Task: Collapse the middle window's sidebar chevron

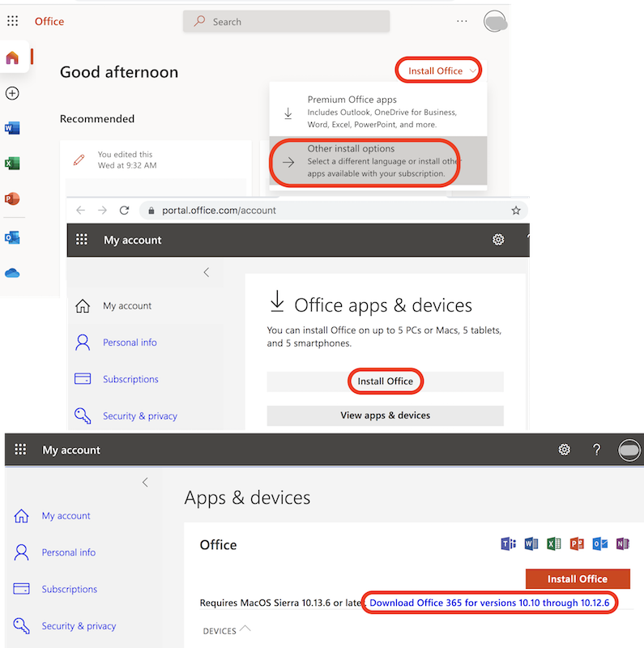Action: (x=207, y=272)
